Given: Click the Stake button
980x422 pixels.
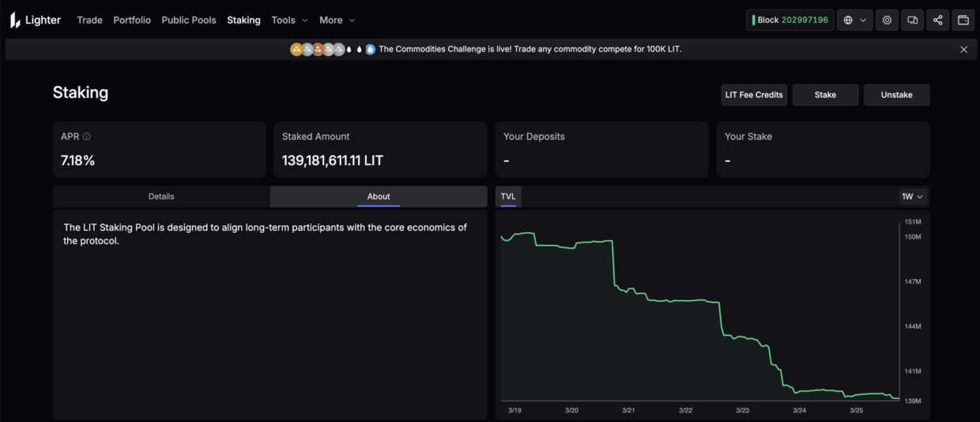Looking at the screenshot, I should pos(825,95).
